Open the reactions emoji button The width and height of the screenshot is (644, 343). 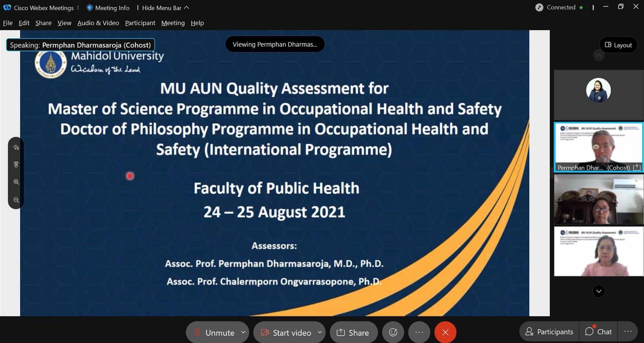[x=393, y=332]
